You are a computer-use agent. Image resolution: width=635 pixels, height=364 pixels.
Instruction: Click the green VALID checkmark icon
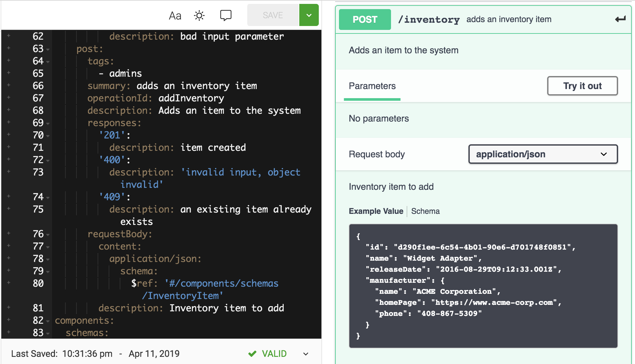(x=252, y=354)
